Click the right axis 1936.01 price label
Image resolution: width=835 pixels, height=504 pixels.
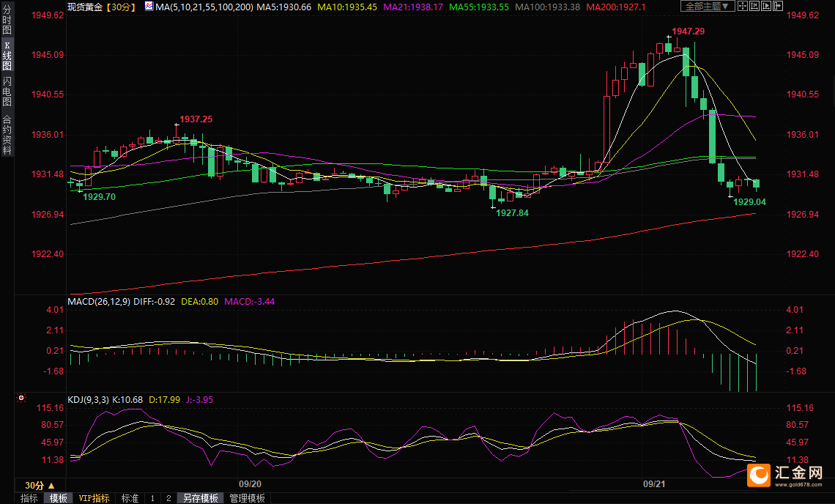click(x=803, y=135)
